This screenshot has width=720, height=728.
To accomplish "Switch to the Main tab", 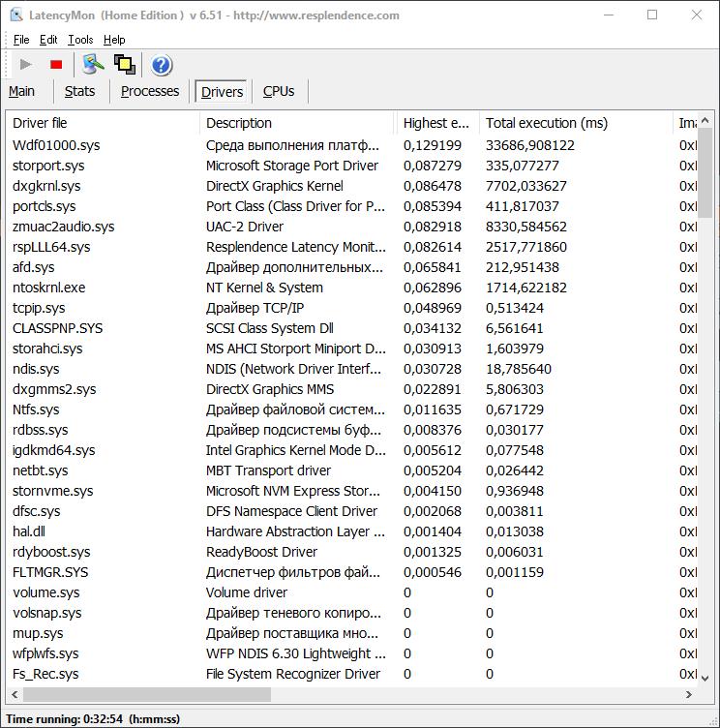I will click(x=22, y=91).
